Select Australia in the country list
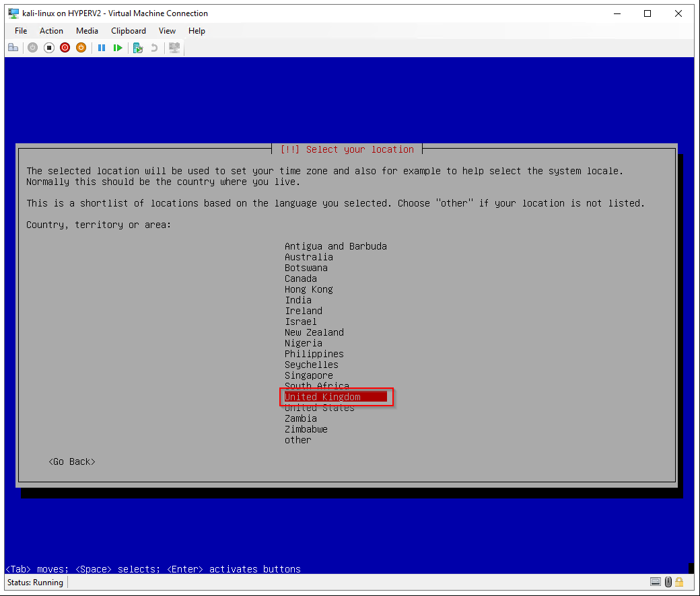 pos(308,257)
